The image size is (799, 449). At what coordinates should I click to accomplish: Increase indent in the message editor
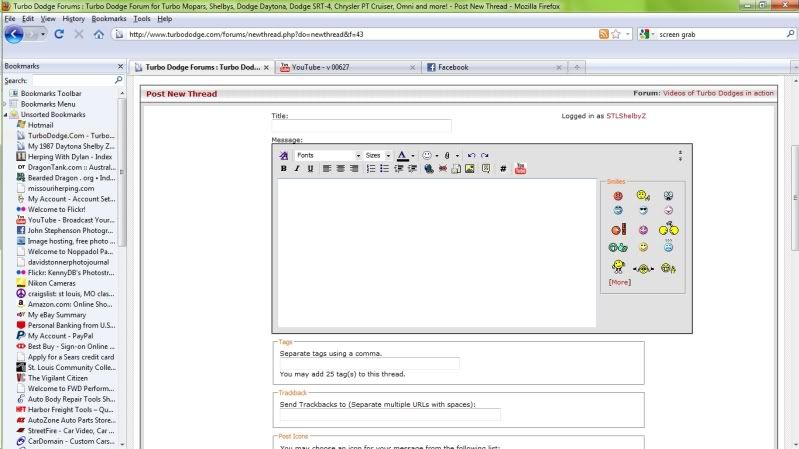(x=412, y=169)
